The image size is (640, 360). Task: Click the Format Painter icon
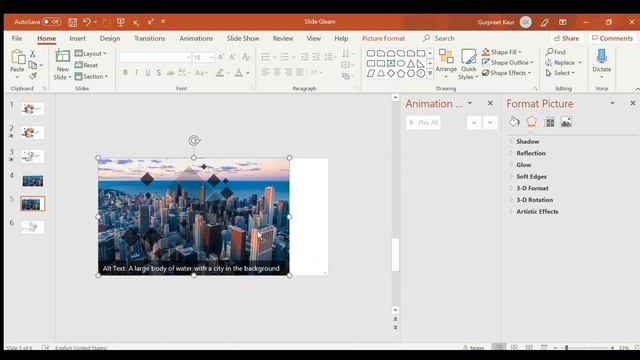click(x=33, y=76)
